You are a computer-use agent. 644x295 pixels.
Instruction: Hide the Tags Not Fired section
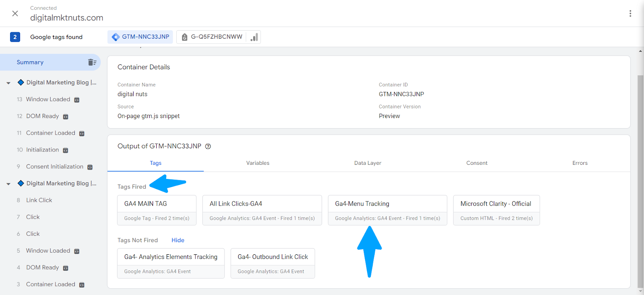click(178, 240)
